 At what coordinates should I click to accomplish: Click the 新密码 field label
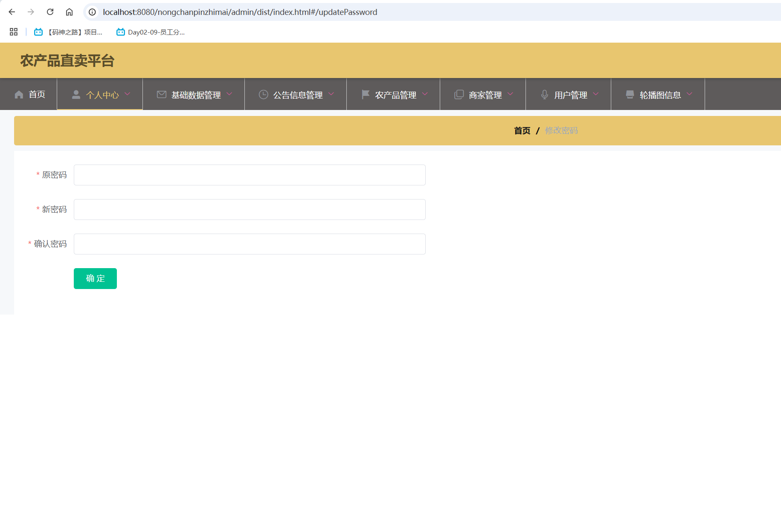tap(54, 209)
